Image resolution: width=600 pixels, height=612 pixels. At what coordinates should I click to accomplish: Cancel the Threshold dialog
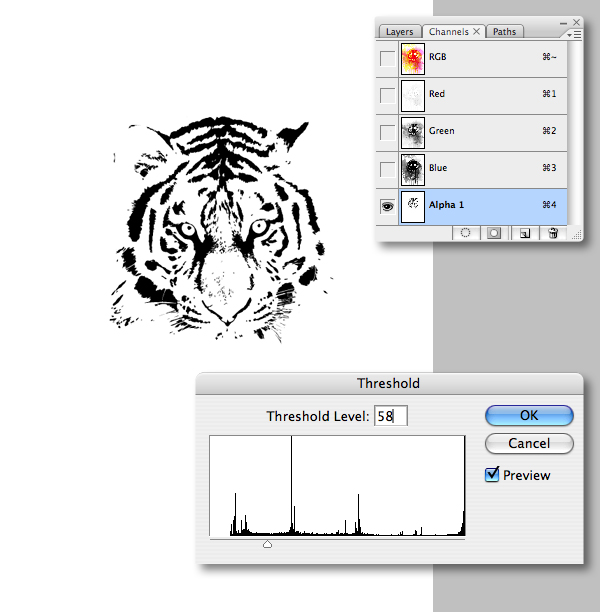[x=529, y=443]
